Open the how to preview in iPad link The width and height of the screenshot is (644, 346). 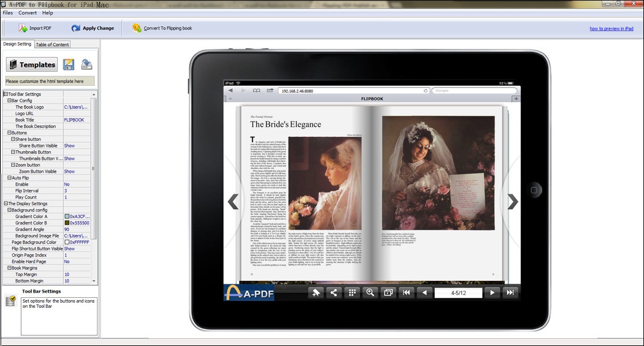611,29
